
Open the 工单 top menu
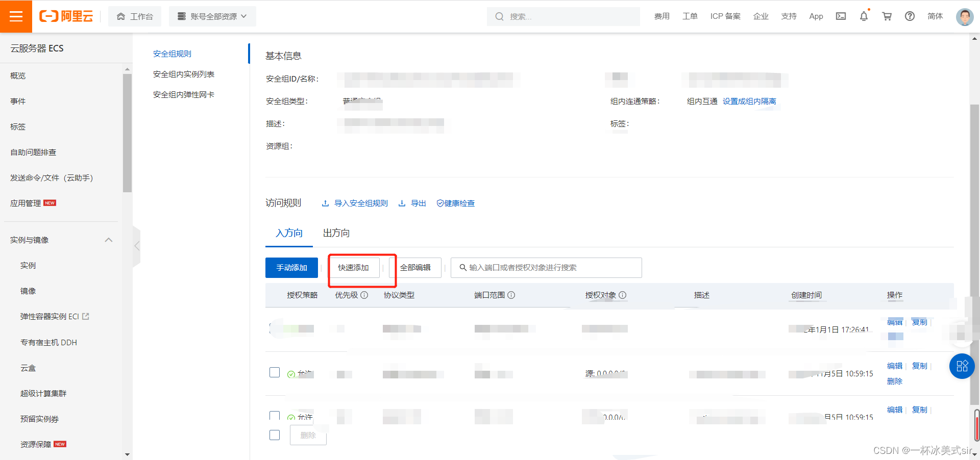coord(690,16)
